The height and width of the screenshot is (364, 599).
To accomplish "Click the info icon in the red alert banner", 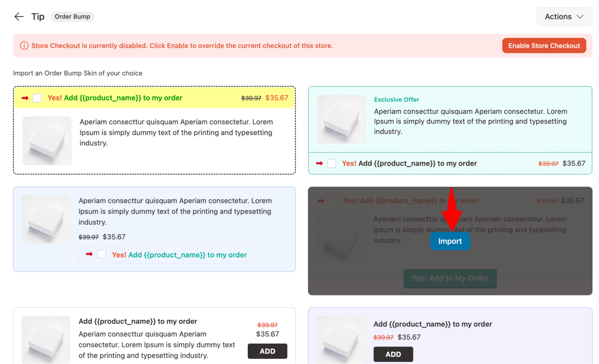I will [x=24, y=45].
